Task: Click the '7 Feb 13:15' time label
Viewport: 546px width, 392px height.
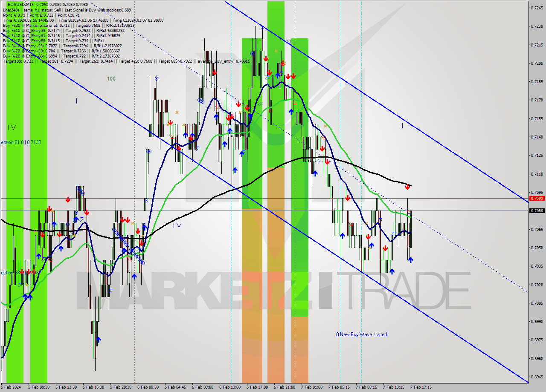Action: tap(394, 387)
